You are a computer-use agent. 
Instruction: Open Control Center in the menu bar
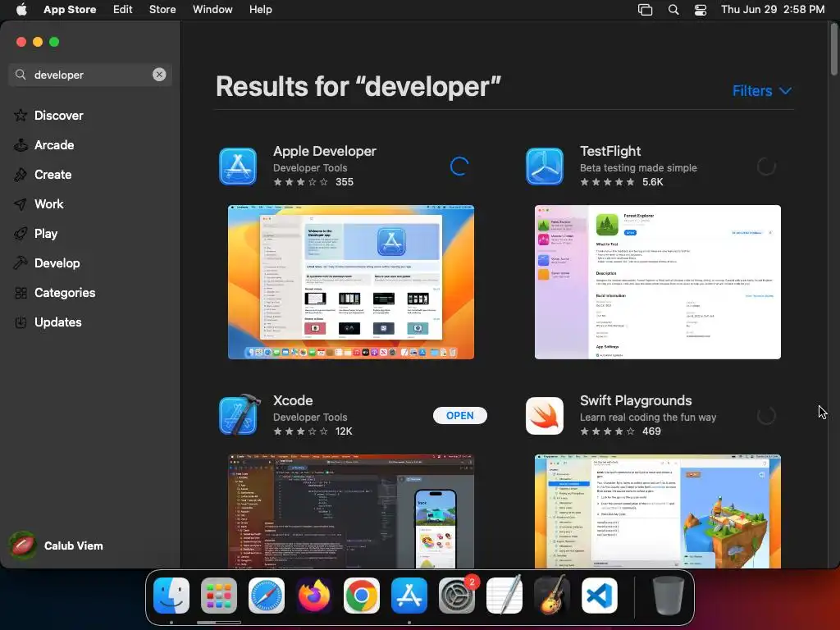[701, 10]
